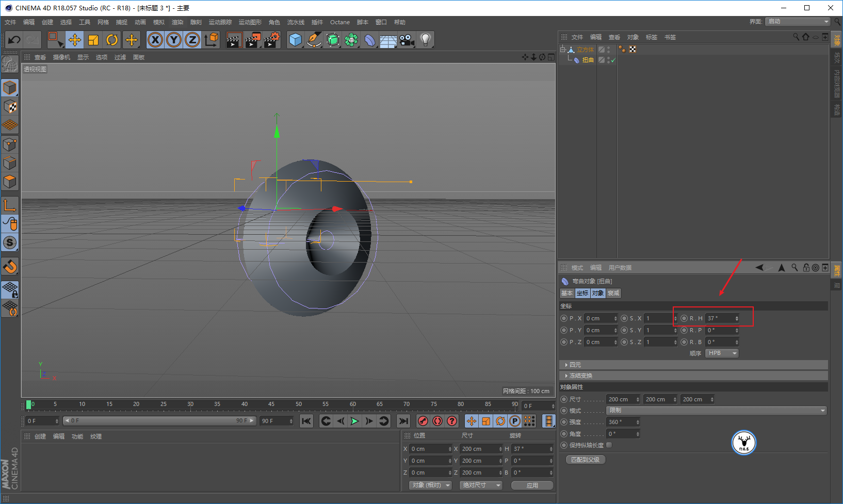Viewport: 843px width, 504px height.
Task: Toggle the coordinate system icon
Action: [x=211, y=40]
